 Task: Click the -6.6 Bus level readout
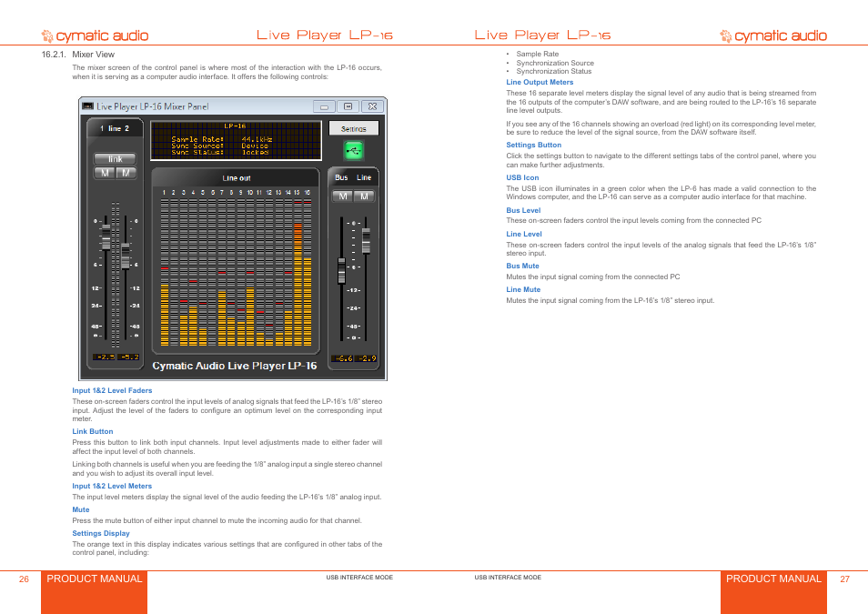click(343, 358)
